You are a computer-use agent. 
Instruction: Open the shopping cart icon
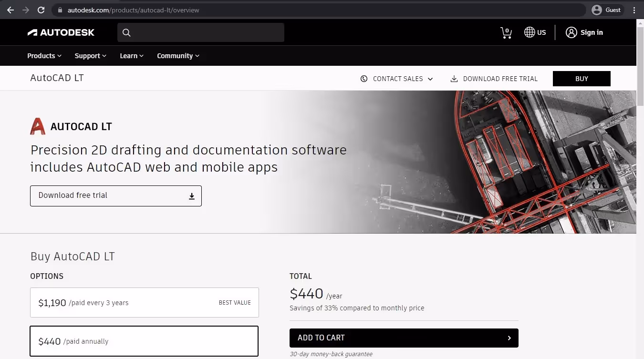506,32
